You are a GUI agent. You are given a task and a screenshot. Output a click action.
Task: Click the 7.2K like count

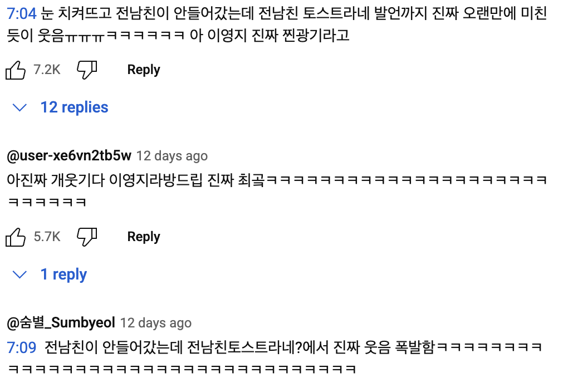[x=47, y=70]
